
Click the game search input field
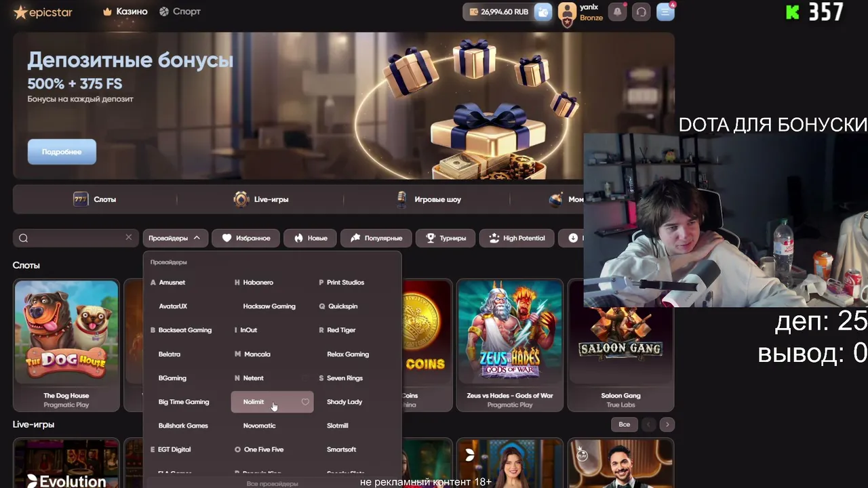pos(75,238)
